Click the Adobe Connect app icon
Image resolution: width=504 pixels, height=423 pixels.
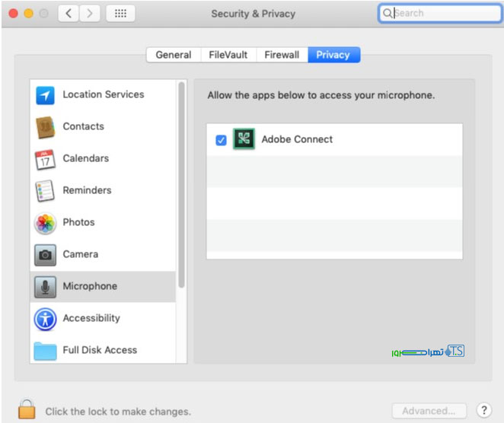(x=244, y=140)
